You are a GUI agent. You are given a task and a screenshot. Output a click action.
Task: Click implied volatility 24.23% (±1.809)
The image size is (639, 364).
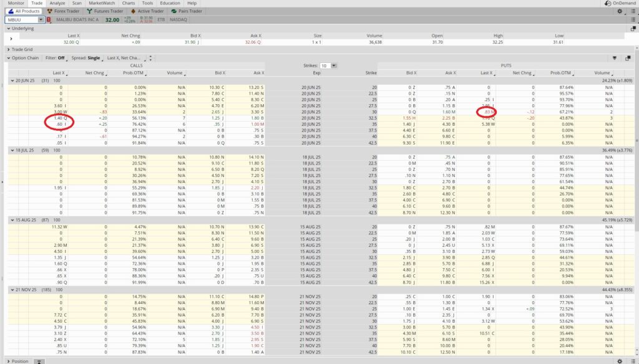(617, 80)
